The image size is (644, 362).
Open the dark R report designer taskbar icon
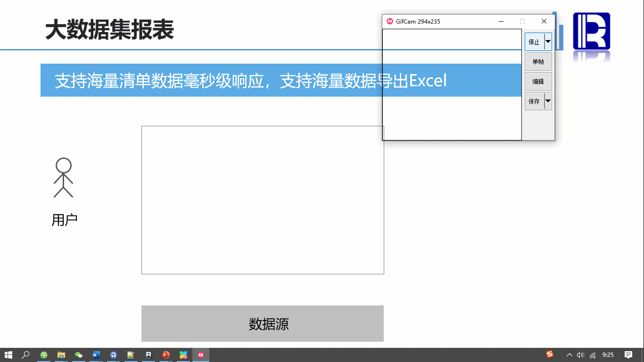(149, 355)
